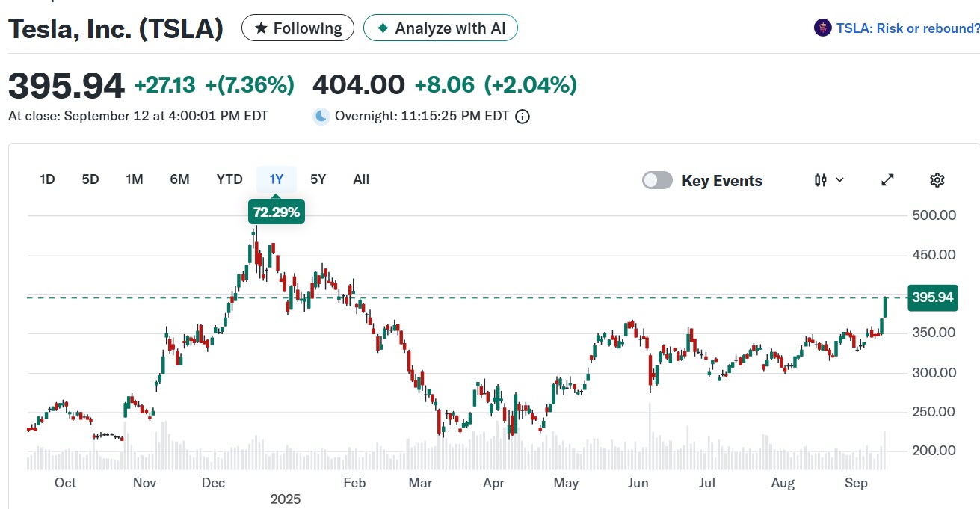
Task: Select the 5D range tab
Action: 90,179
